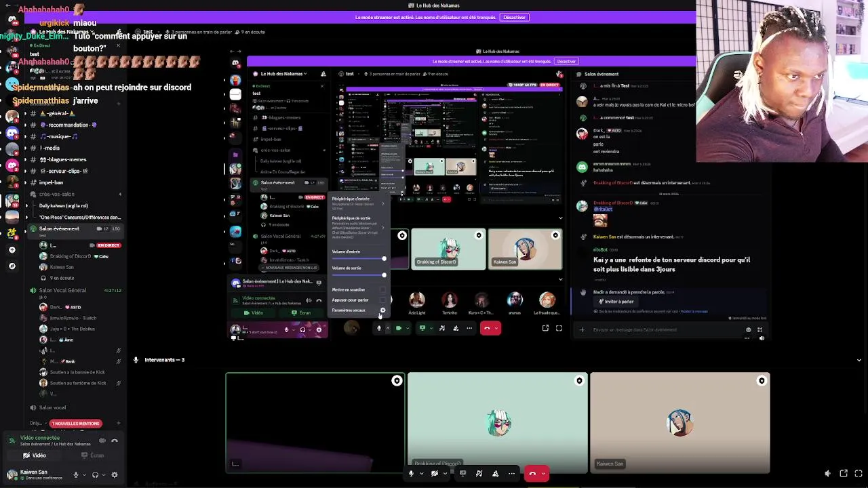This screenshot has height=488, width=868.
Task: Click the streamer webcam thumbnail
Action: tap(782, 81)
